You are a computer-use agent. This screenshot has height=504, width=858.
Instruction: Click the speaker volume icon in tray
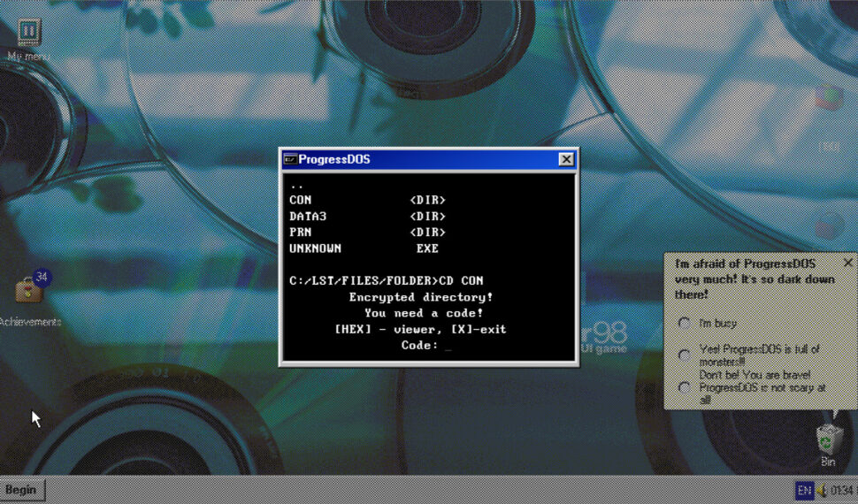[x=822, y=490]
